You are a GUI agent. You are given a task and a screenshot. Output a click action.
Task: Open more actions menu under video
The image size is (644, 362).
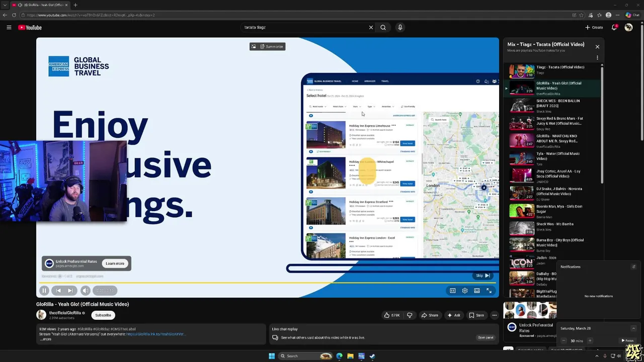pyautogui.click(x=495, y=315)
